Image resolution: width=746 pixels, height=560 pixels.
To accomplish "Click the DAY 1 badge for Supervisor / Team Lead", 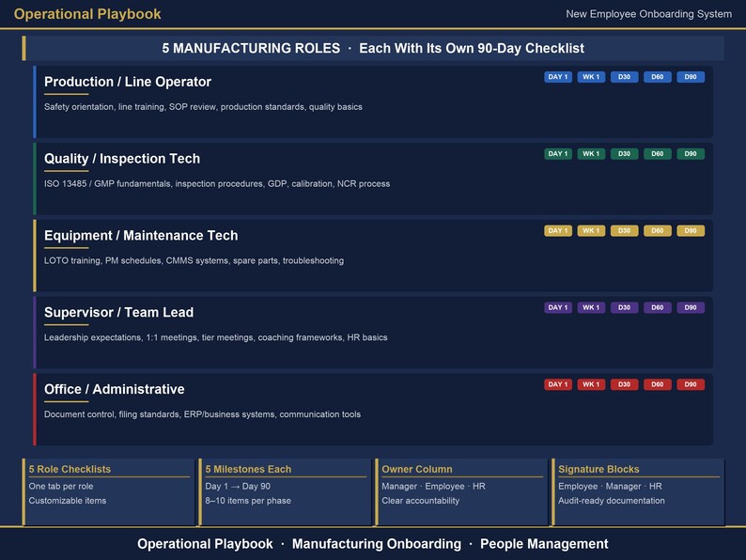I will [558, 308].
